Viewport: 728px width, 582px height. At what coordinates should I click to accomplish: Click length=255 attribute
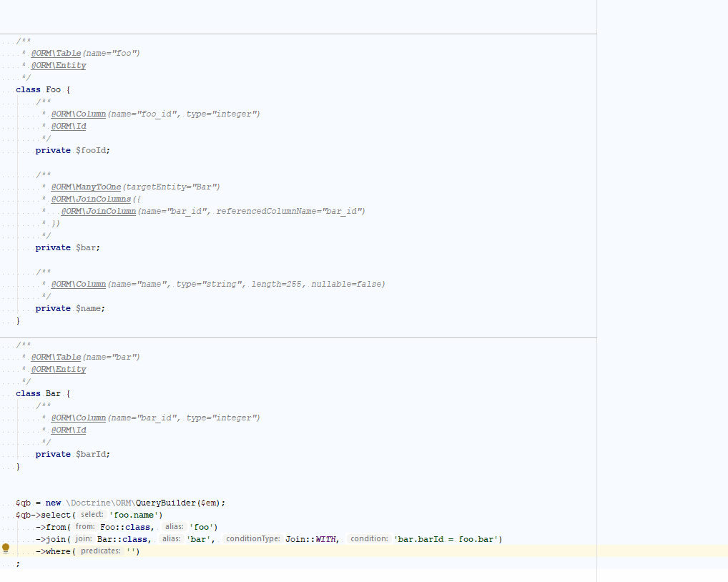[276, 284]
